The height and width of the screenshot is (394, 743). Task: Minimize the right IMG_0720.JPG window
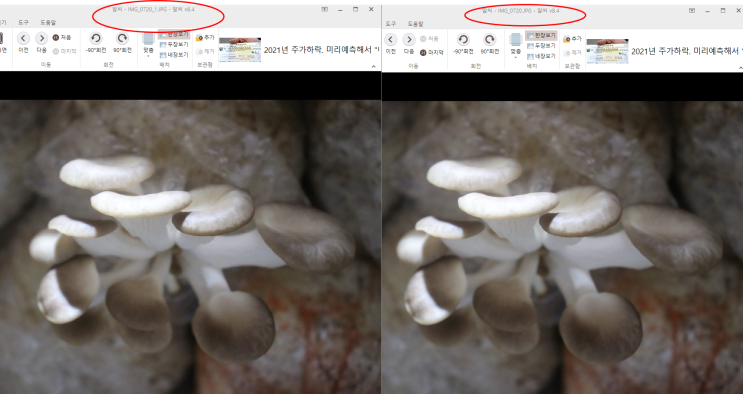[x=707, y=10]
